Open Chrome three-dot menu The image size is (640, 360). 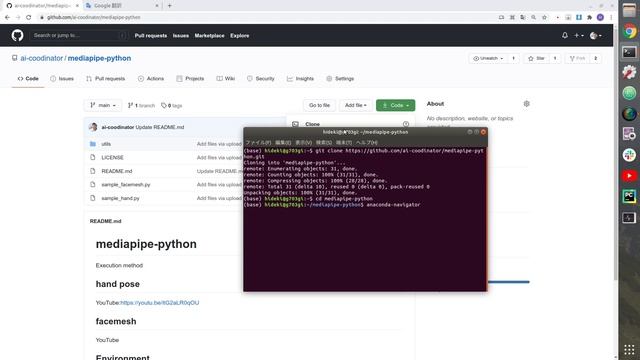pos(611,17)
